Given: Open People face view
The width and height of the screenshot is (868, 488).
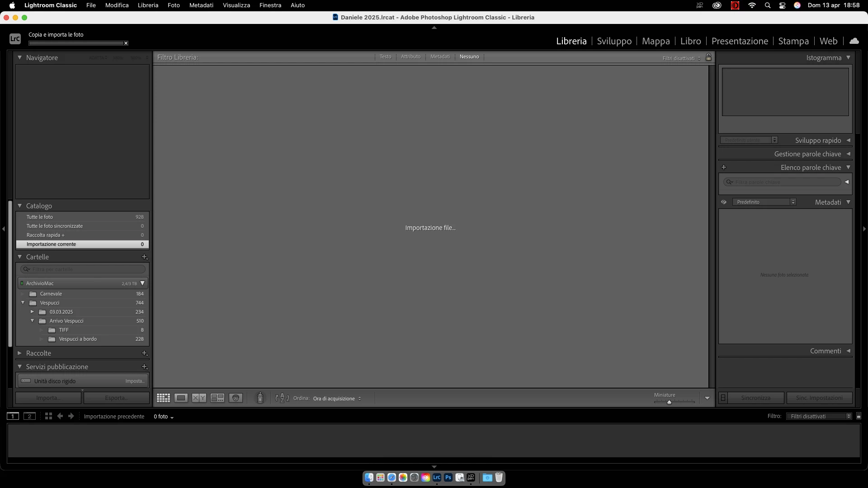Looking at the screenshot, I should click(236, 398).
